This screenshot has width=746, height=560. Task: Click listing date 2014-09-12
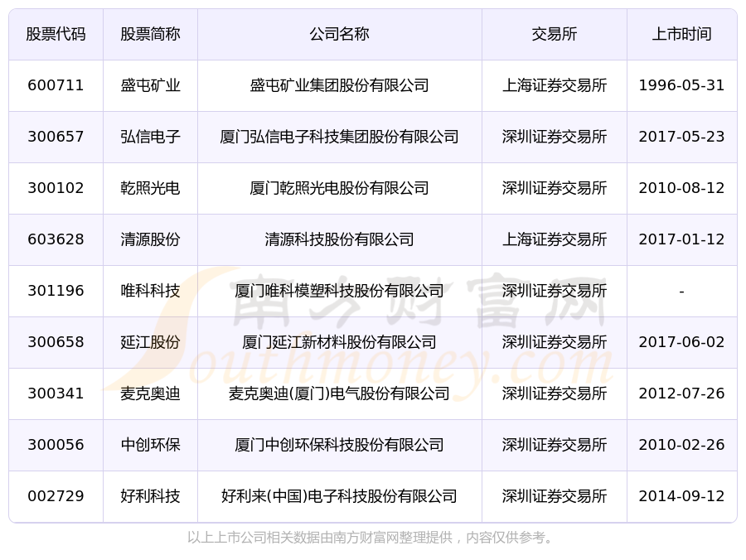pos(682,496)
